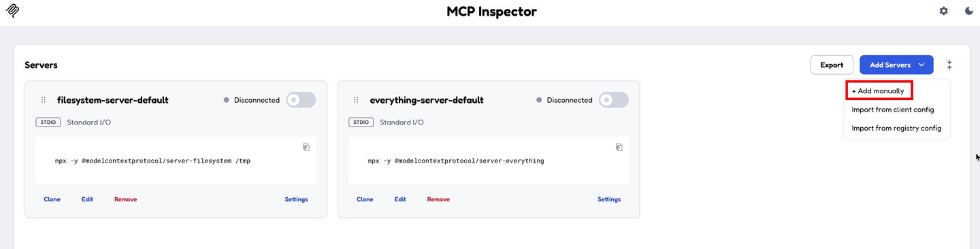Viewport: 980px width, 249px height.
Task: Choose Import from registry config
Action: (x=896, y=128)
